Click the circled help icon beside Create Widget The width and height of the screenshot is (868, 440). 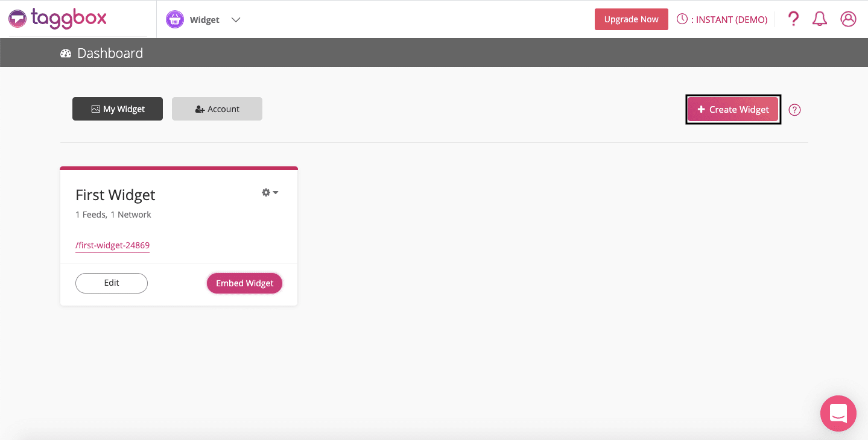(x=794, y=110)
